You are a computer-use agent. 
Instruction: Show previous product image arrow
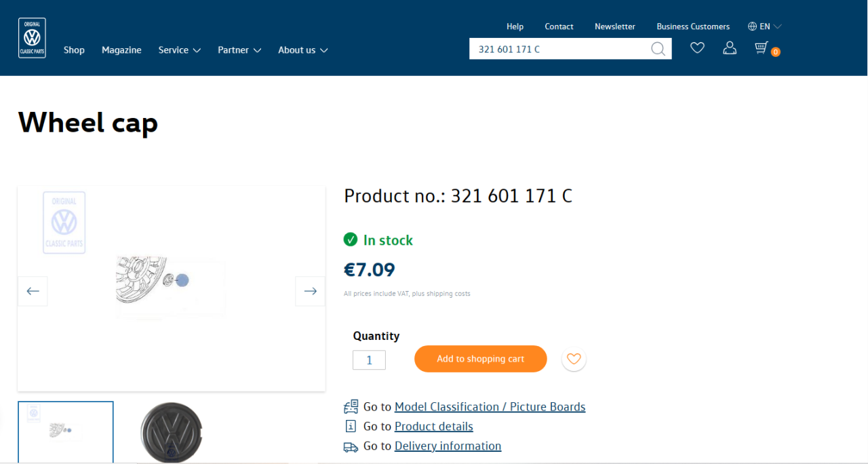(x=33, y=291)
